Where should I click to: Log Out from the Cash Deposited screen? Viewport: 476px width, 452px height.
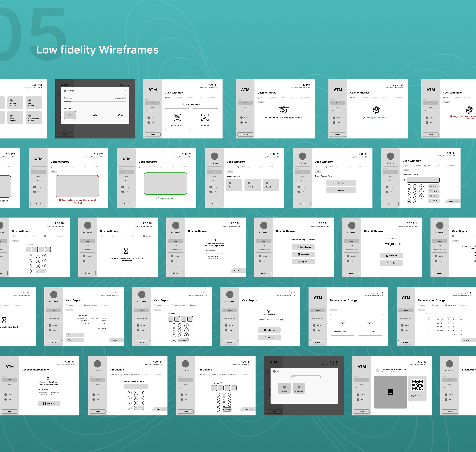point(269,337)
